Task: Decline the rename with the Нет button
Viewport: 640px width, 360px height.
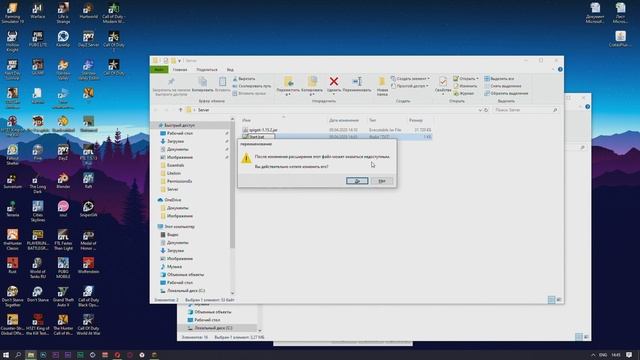Action: (x=382, y=181)
